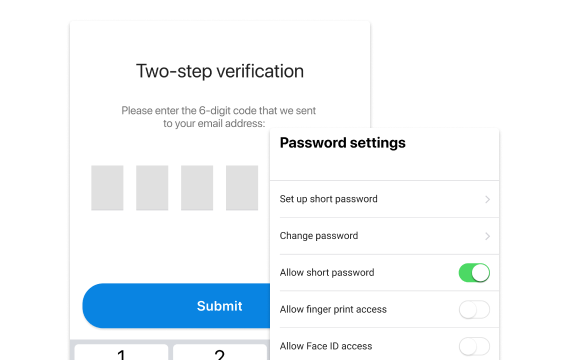
Task: Click the first verification code digit box
Action: point(107,188)
